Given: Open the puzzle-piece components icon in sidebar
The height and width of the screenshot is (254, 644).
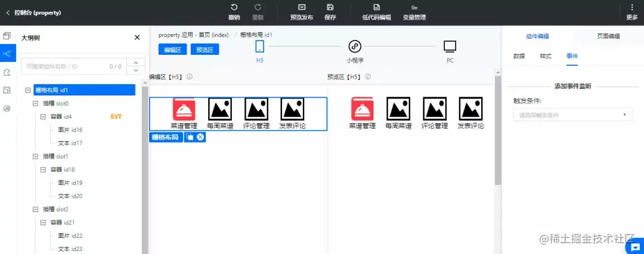Looking at the screenshot, I should pos(7,72).
